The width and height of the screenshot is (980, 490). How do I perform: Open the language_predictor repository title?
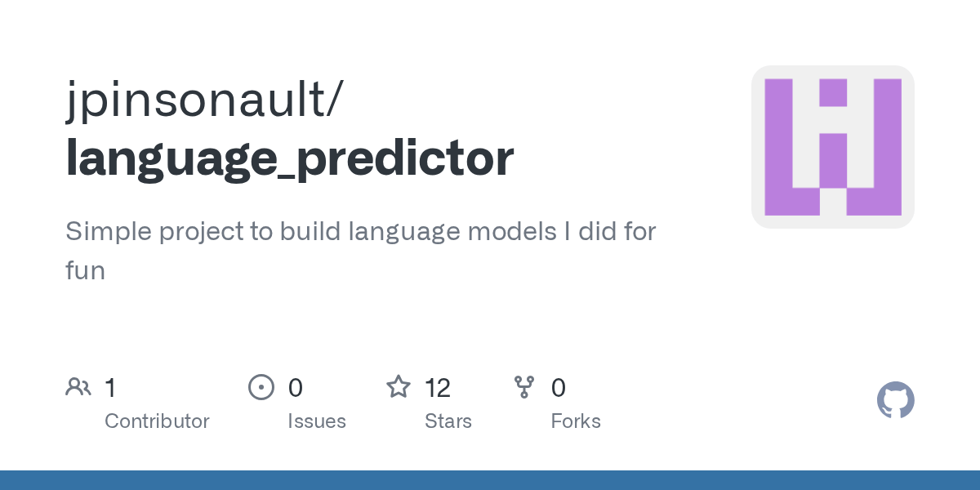point(290,158)
